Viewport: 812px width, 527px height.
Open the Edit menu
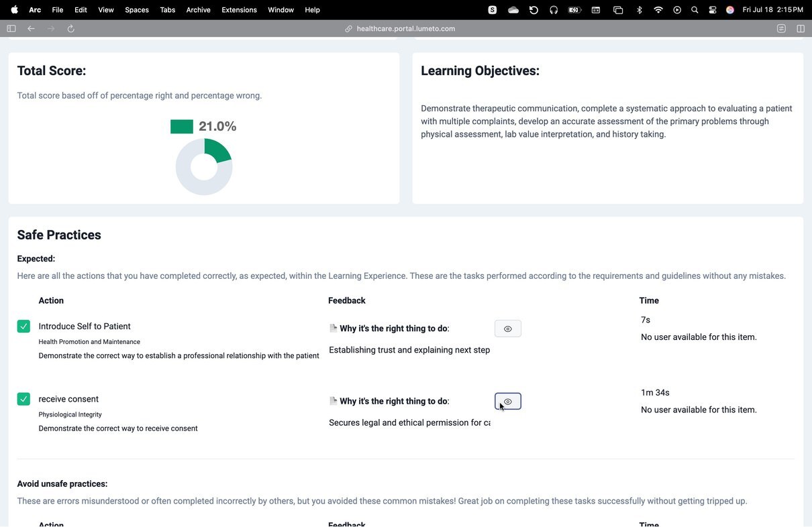click(81, 10)
